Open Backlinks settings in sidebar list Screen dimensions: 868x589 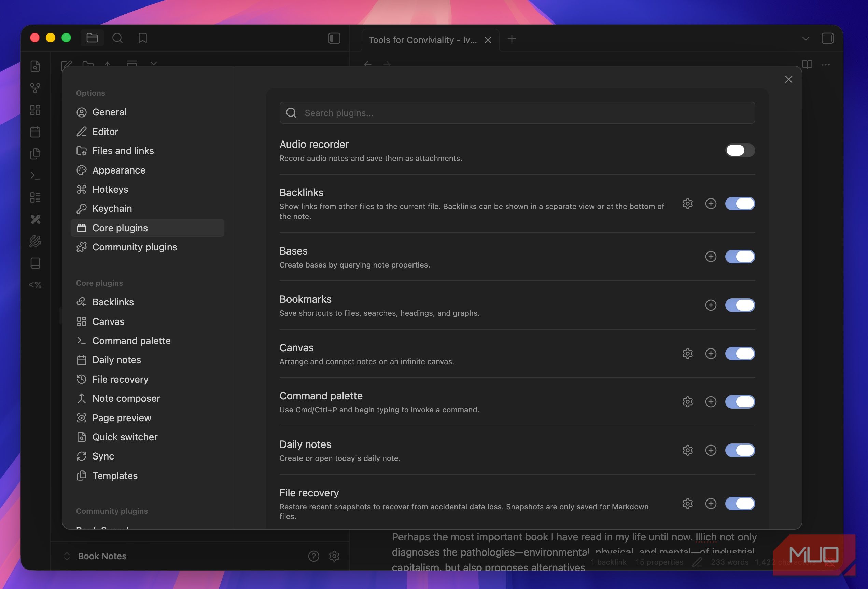147,302
